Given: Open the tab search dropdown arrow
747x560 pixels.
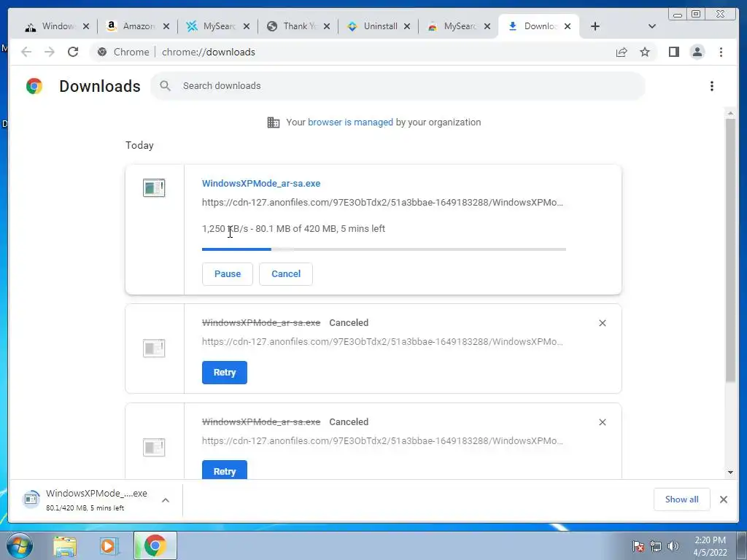Looking at the screenshot, I should (x=652, y=26).
